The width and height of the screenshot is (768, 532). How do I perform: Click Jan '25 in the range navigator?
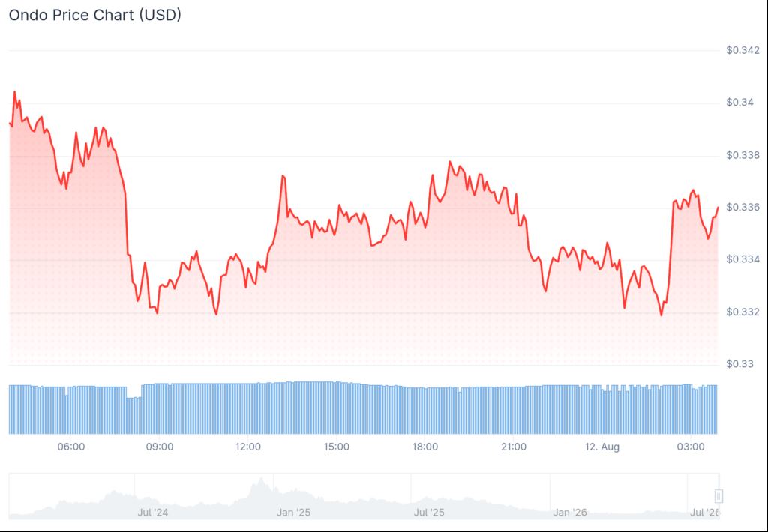[293, 513]
